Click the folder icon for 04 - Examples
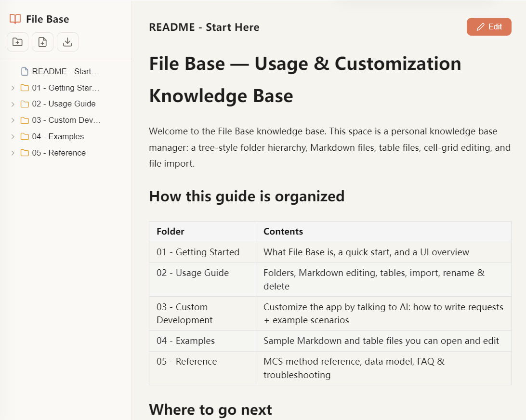The height and width of the screenshot is (420, 526). point(25,136)
